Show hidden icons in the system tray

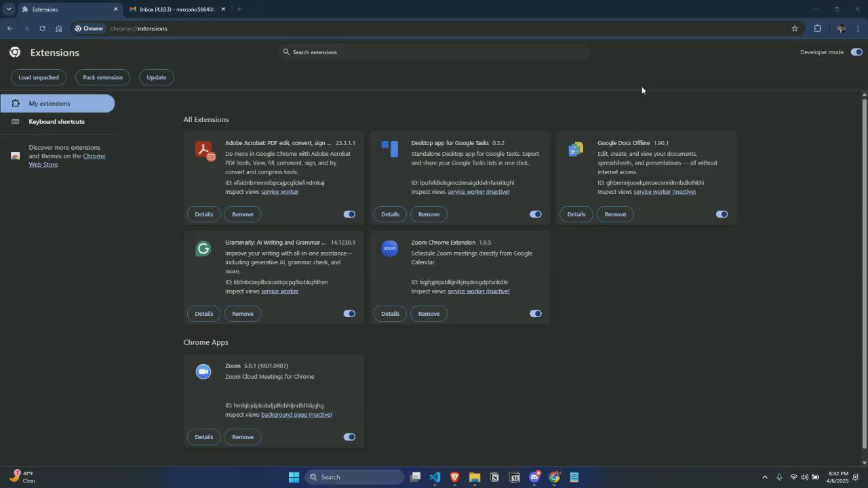[765, 477]
